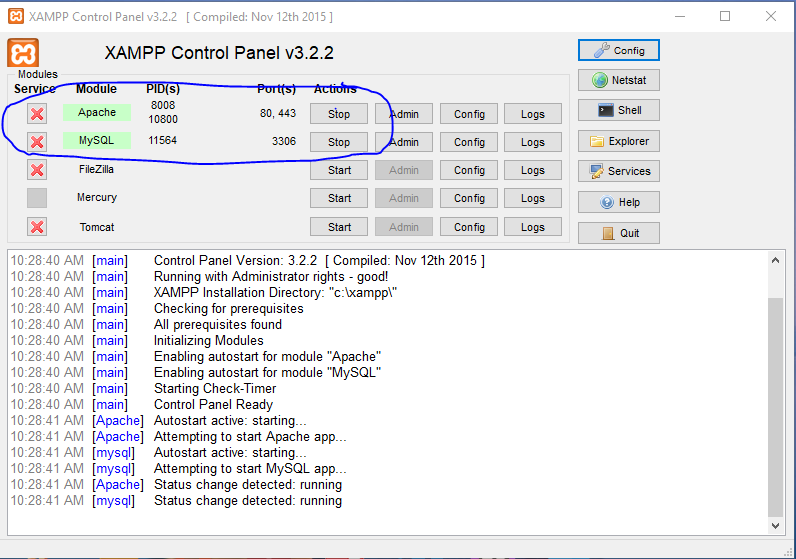Click log line "Control Panel Ready"
The height and width of the screenshot is (559, 796).
pyautogui.click(x=213, y=405)
